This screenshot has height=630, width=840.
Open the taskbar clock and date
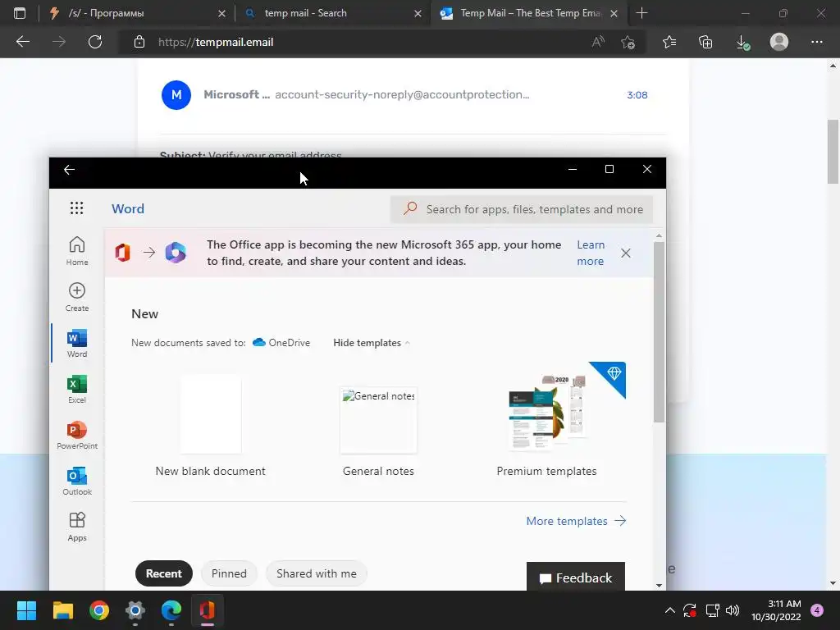776,610
